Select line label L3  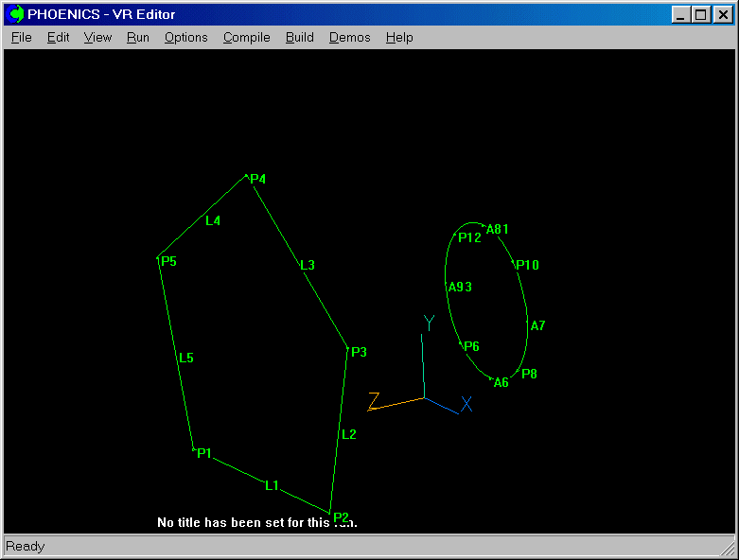coord(308,265)
